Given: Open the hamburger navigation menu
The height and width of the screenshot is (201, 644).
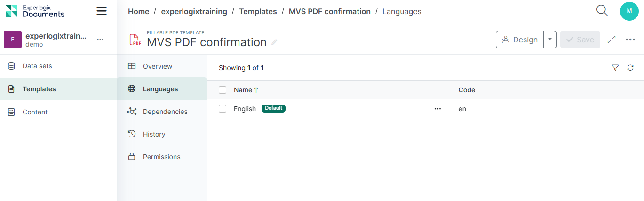Looking at the screenshot, I should [102, 11].
